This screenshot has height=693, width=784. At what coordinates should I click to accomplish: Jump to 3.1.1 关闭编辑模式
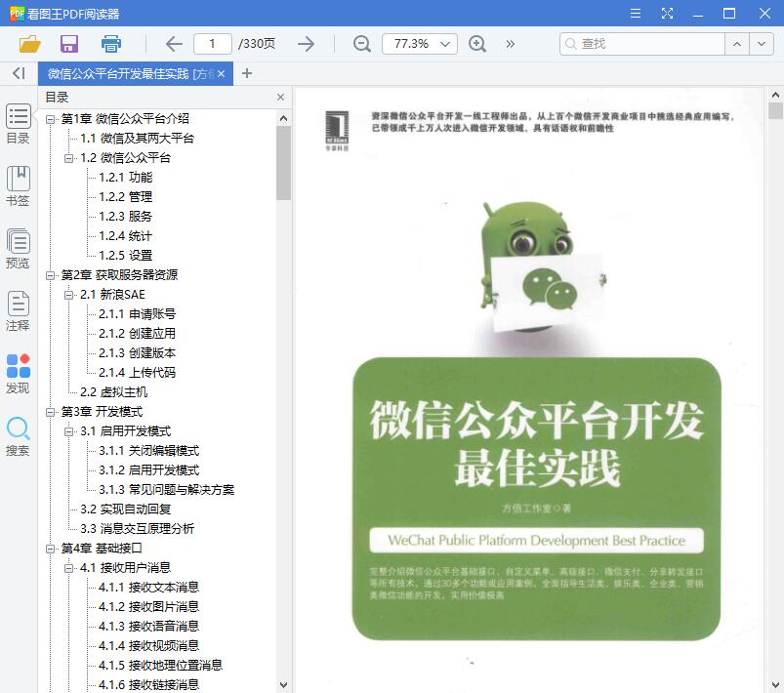149,451
